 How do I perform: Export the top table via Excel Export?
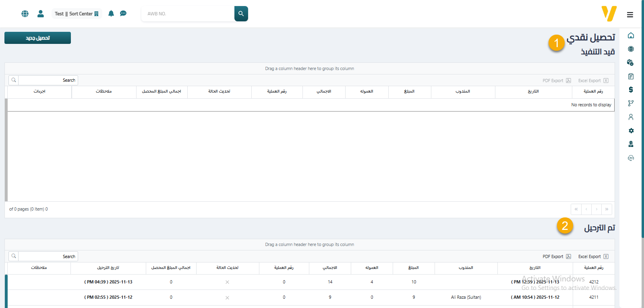click(593, 81)
